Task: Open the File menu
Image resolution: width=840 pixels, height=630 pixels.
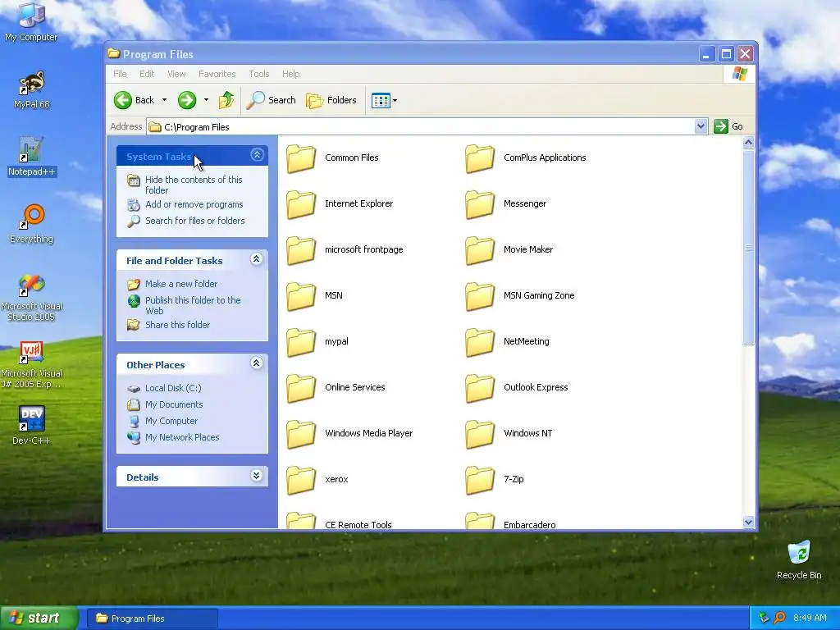Action: (x=120, y=74)
